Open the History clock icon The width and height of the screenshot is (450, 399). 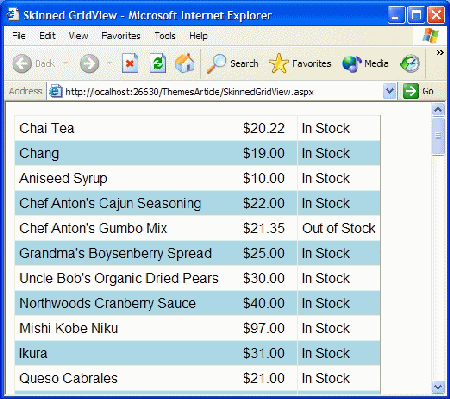tap(410, 63)
